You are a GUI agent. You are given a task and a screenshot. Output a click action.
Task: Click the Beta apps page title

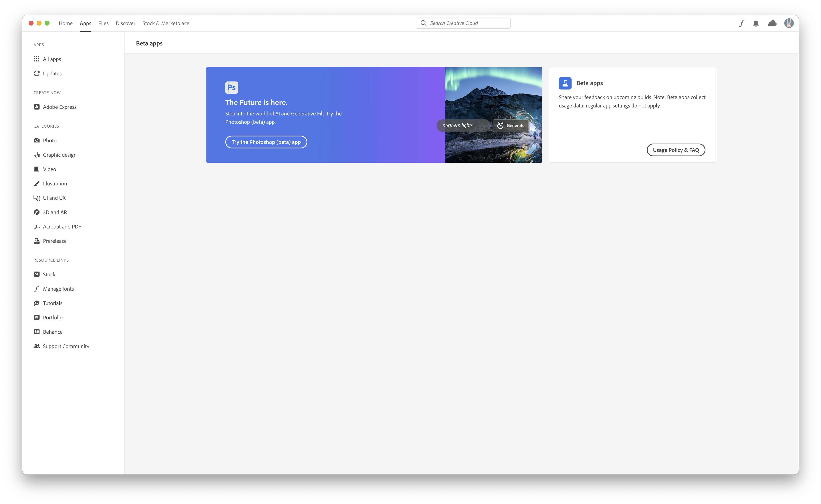[149, 43]
